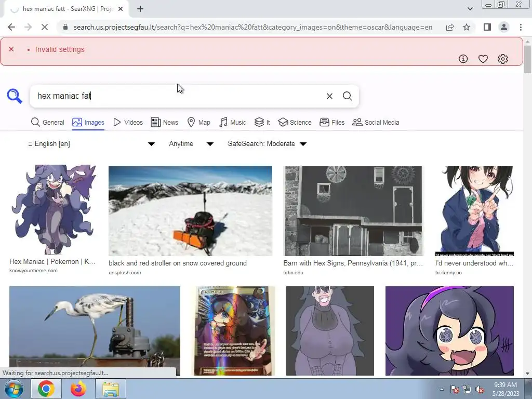Open the Anytime time range dropdown
This screenshot has width=532, height=399.
(191, 144)
